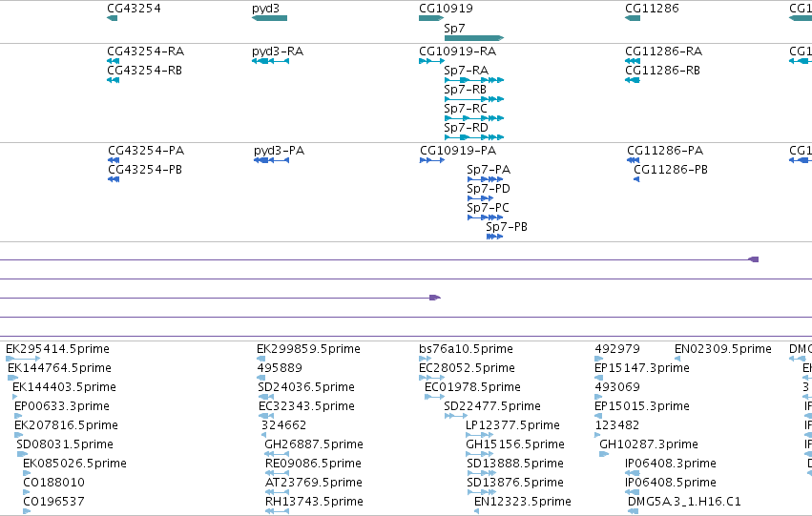Select EST EK144764.5prime
812x516 pixels.
point(12,378)
